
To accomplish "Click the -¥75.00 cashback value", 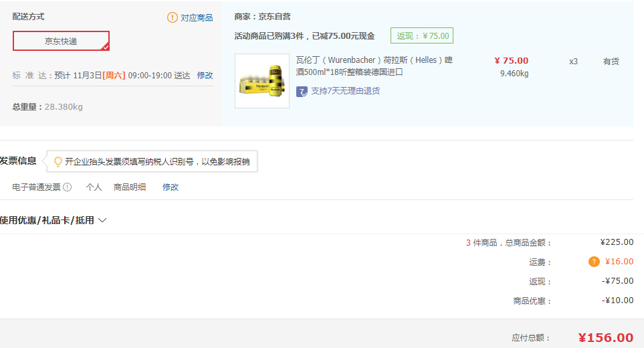I will point(618,280).
